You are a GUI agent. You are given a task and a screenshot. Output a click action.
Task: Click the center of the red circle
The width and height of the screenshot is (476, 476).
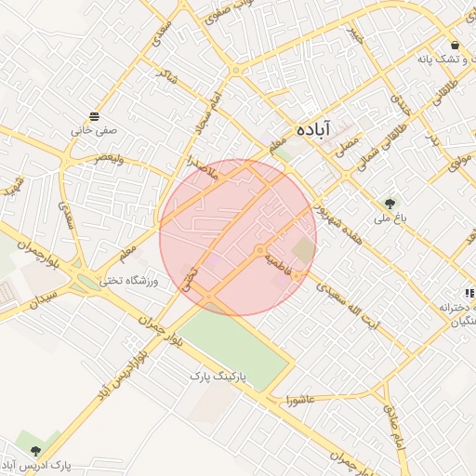238,238
